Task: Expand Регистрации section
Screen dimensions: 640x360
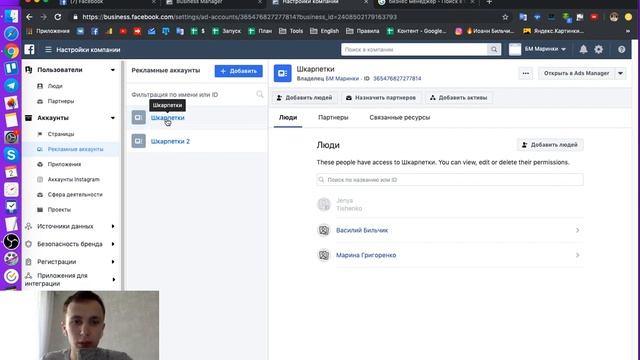Action: (113, 262)
